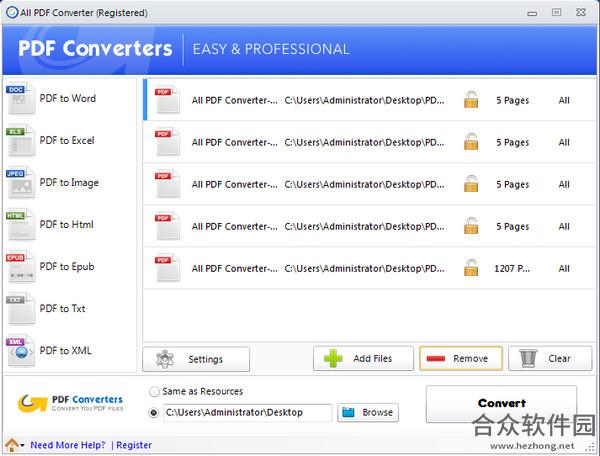
Task: Start conversion with the Convert button
Action: 501,404
